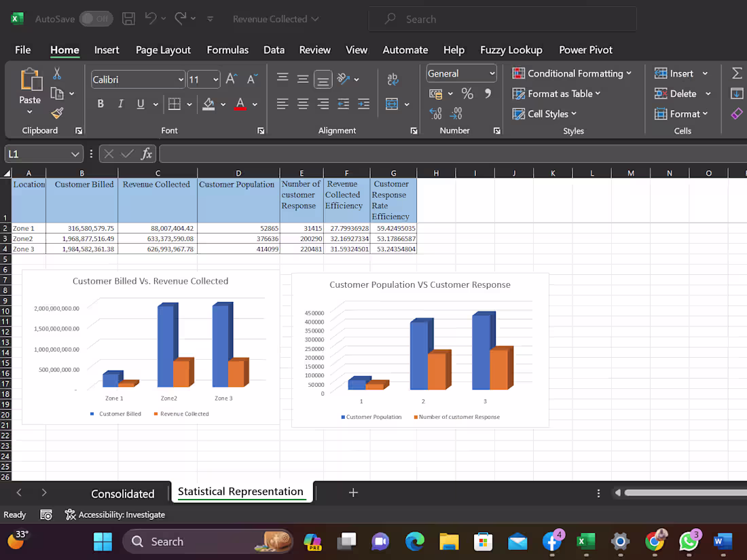Click the Format Painter brush icon
747x560 pixels.
coord(57,113)
